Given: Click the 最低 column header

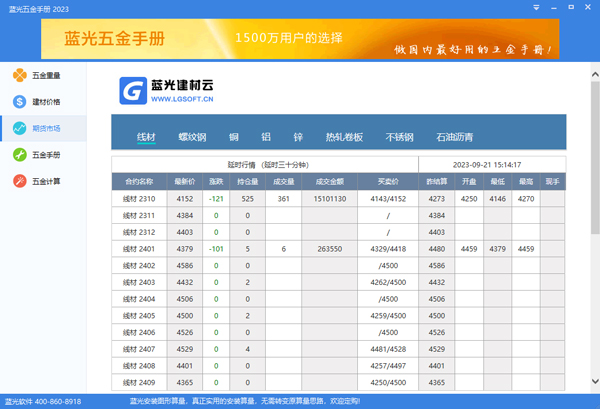Looking at the screenshot, I should point(497,182).
